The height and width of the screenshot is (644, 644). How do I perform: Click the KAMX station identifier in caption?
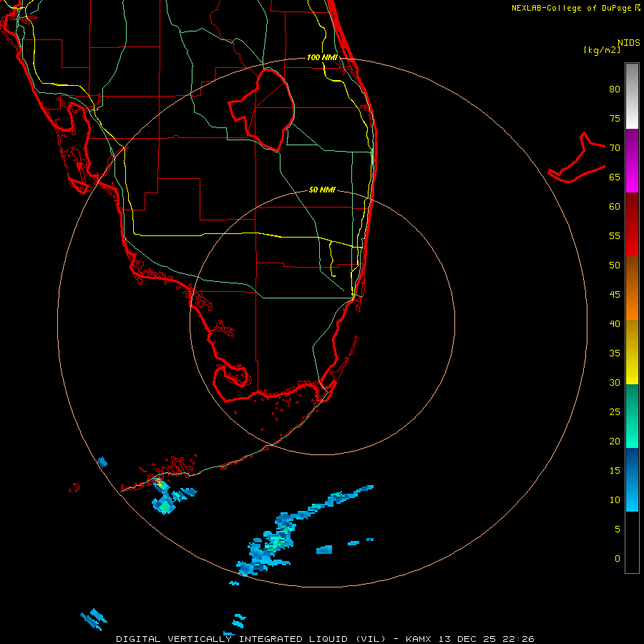click(x=419, y=639)
